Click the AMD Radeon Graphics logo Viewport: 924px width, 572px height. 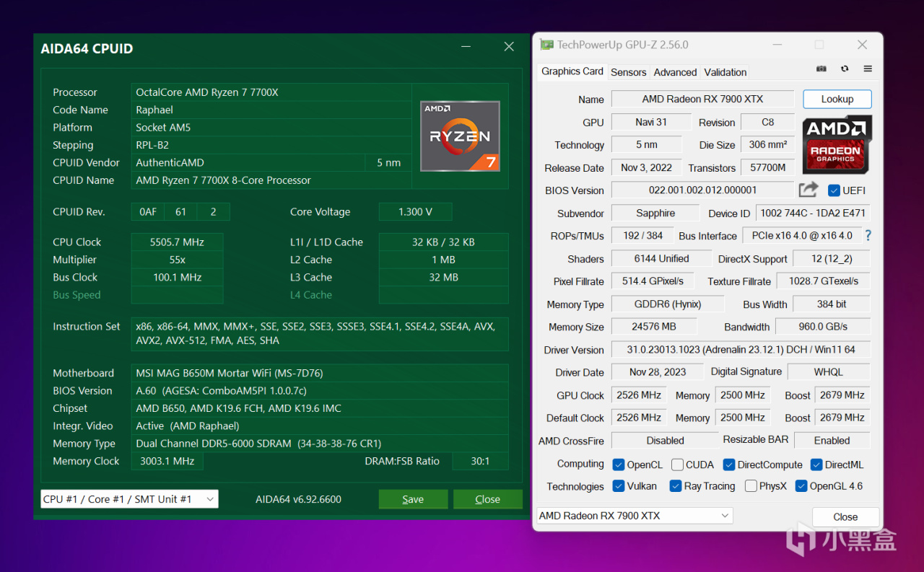pos(837,144)
